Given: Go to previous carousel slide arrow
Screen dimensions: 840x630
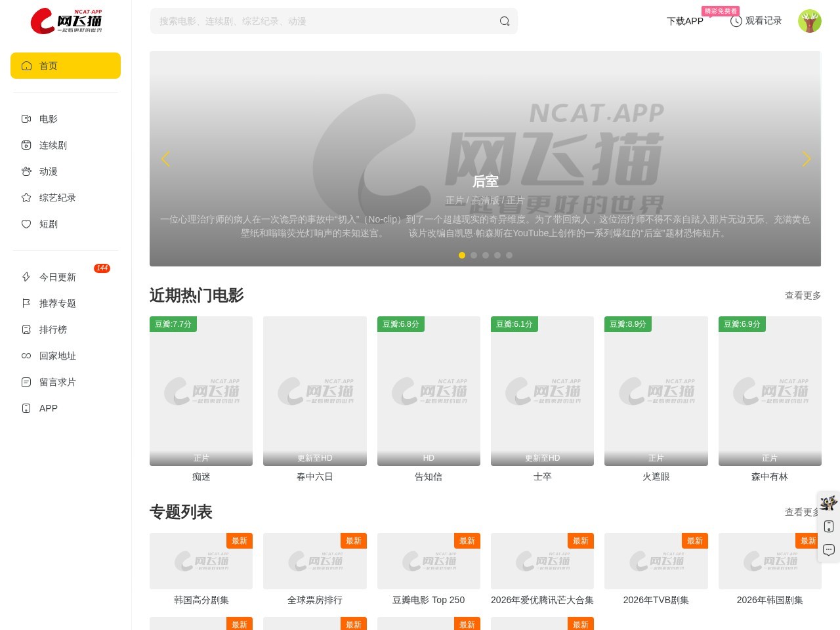Looking at the screenshot, I should [165, 159].
